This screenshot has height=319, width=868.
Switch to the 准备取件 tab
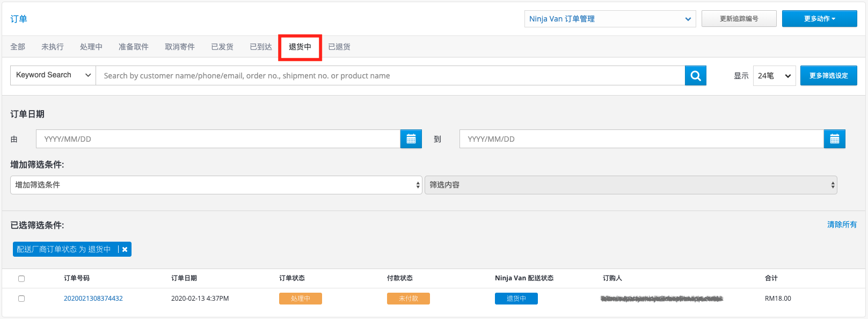(x=134, y=47)
